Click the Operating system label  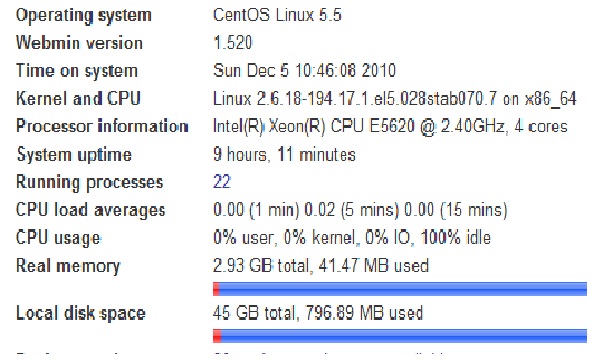tap(83, 16)
